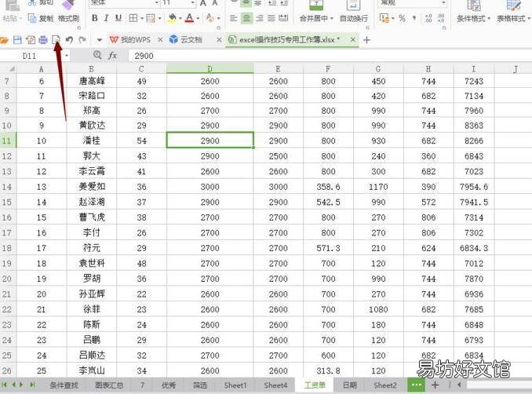
Task: Click the Decrease Decimal icon
Action: coord(441,18)
